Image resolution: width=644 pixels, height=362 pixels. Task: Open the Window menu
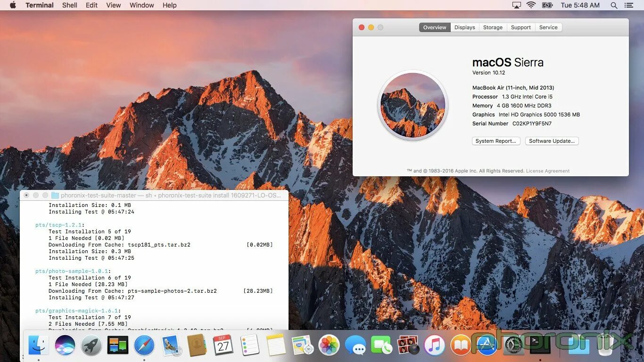142,5
